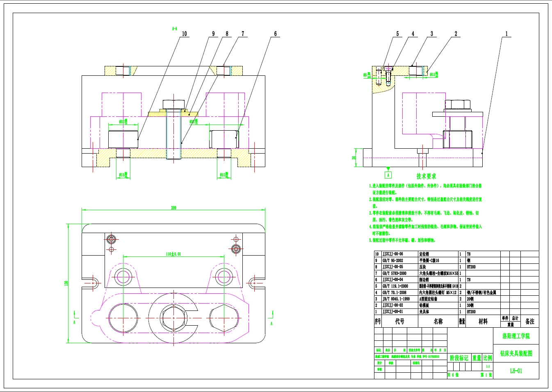Click the 材料 column header

[483, 322]
